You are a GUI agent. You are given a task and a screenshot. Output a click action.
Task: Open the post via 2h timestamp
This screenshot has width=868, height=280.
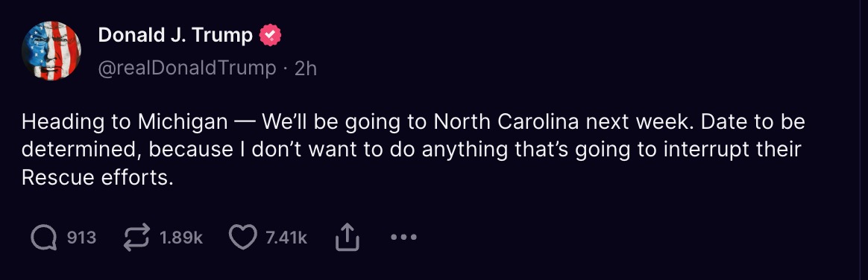(x=306, y=68)
